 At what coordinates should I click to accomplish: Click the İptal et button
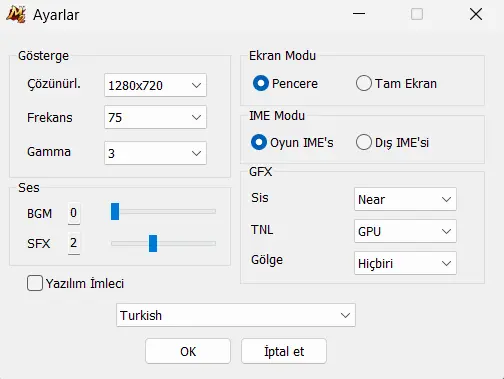point(284,351)
